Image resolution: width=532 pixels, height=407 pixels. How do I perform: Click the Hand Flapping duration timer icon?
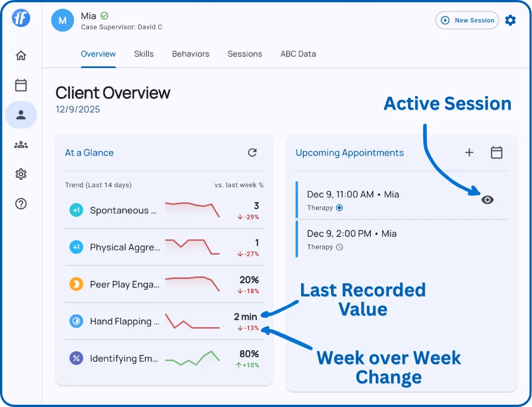(76, 321)
